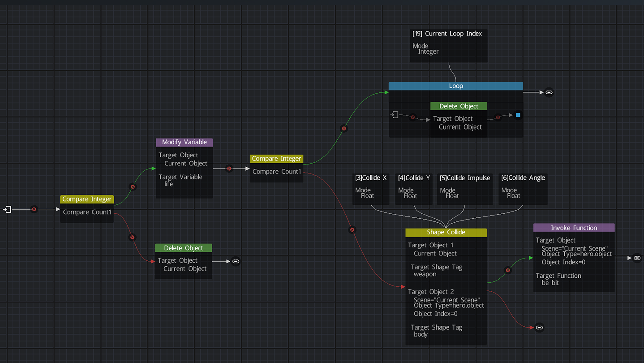Click the entry arrow icon inside the Loop body
The height and width of the screenshot is (363, 644).
[x=395, y=115]
